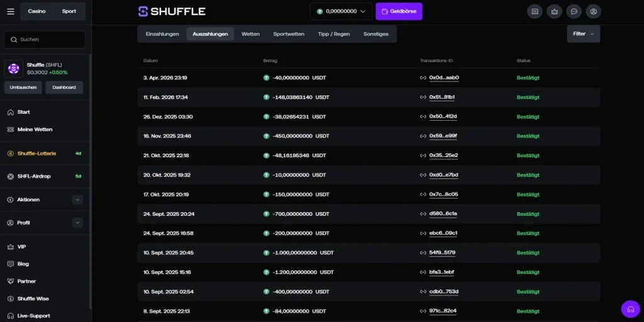
Task: Open the hamburger menu icon
Action: pos(11,11)
